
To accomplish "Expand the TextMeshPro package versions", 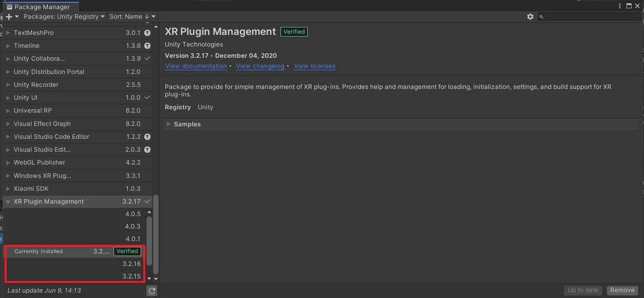I will [8, 33].
